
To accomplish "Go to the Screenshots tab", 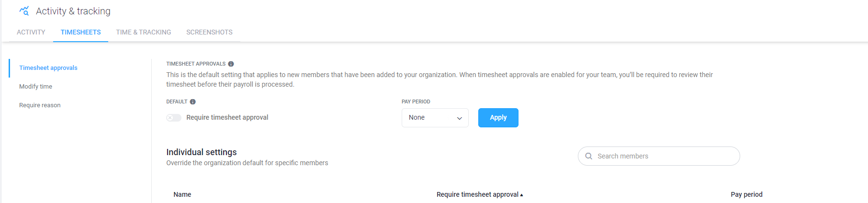I will pyautogui.click(x=209, y=32).
